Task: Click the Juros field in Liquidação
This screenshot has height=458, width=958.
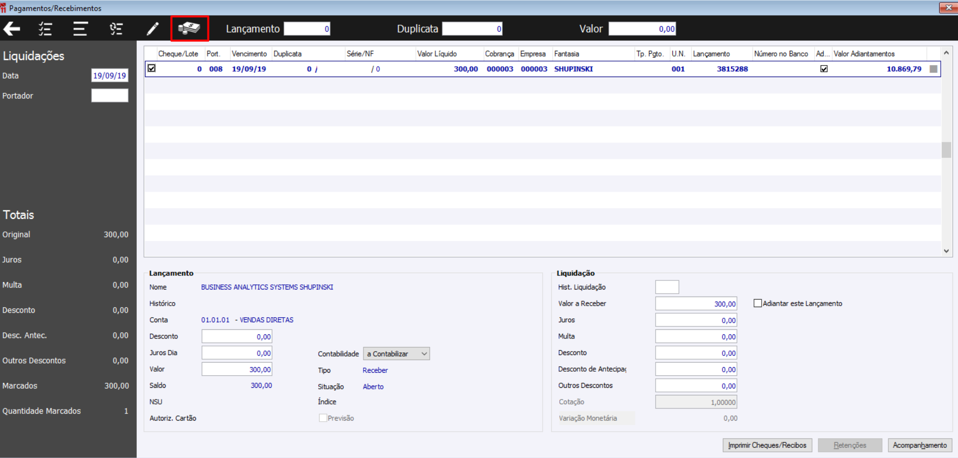Action: pyautogui.click(x=696, y=320)
